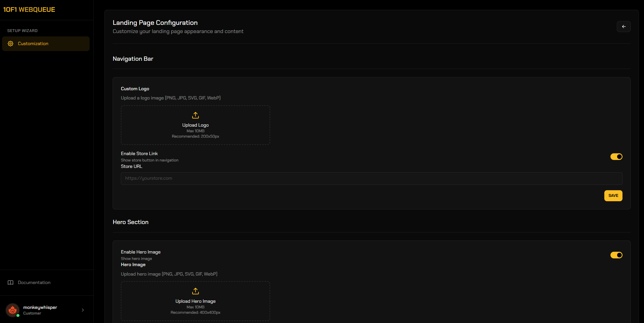This screenshot has height=323, width=644.
Task: Open the Customization menu item
Action: (x=33, y=44)
